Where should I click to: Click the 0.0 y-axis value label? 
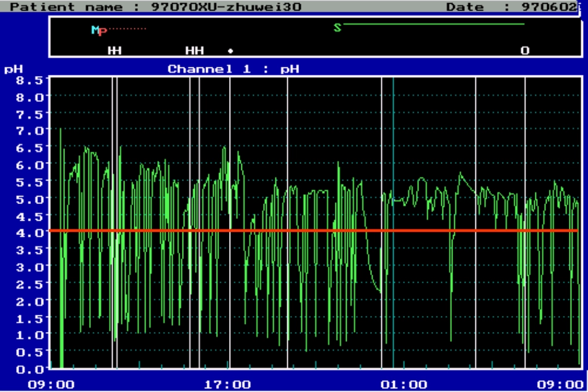pyautogui.click(x=29, y=369)
